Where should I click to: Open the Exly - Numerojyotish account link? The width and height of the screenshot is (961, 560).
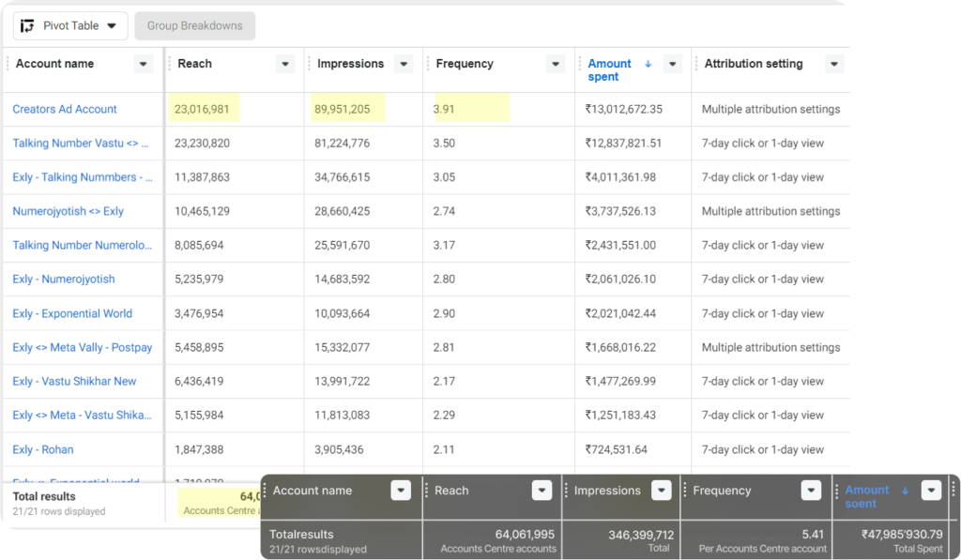(x=64, y=280)
